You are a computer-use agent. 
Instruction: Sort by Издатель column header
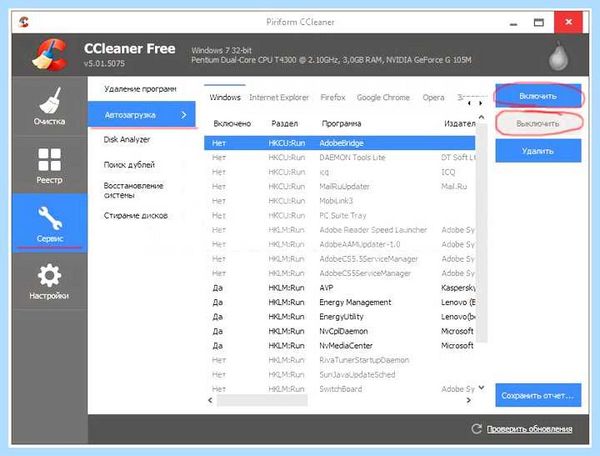pyautogui.click(x=459, y=124)
